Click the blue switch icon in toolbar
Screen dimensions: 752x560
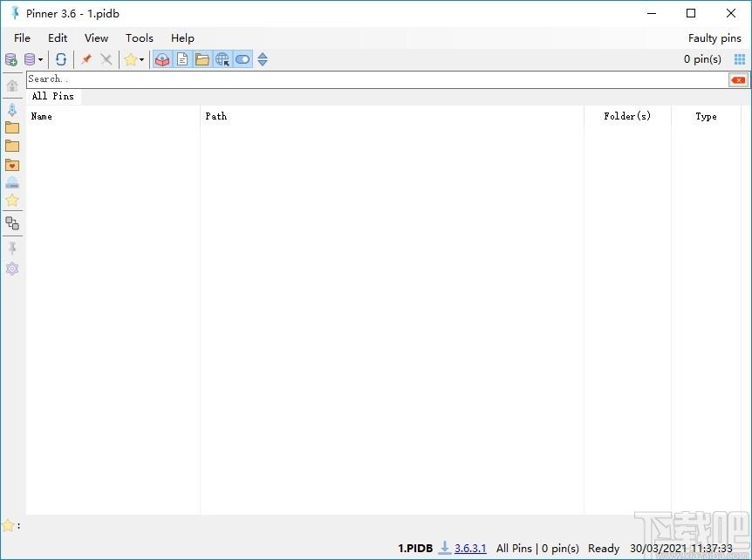243,59
